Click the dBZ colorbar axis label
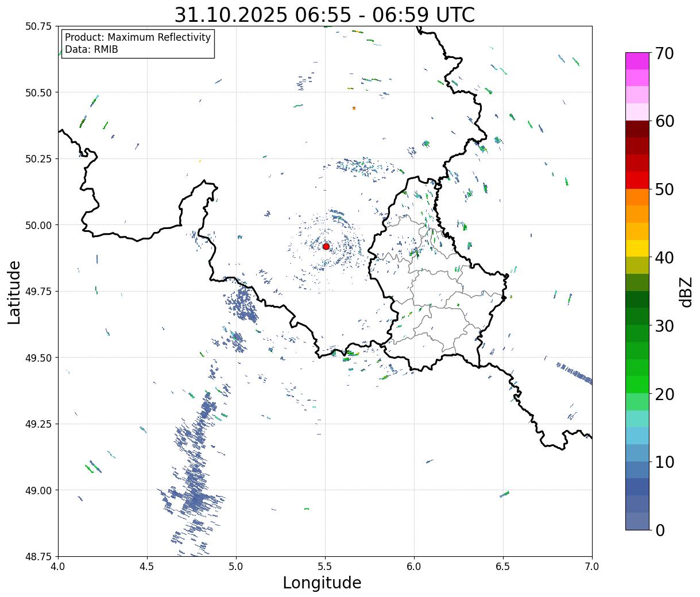 point(686,292)
